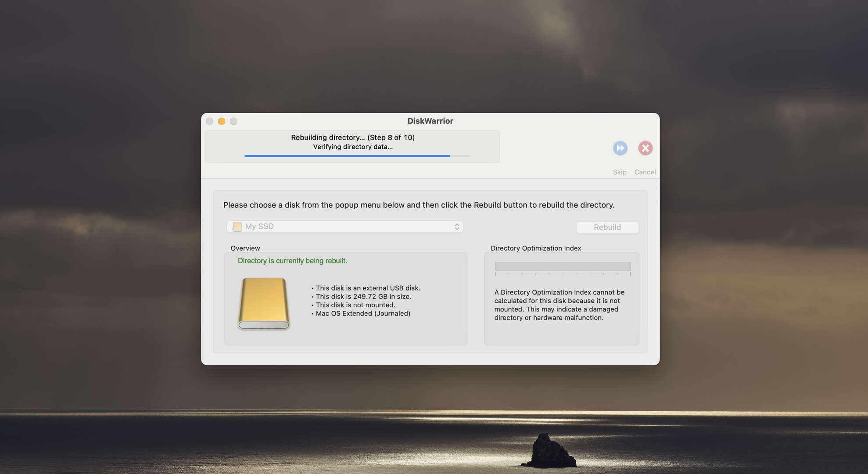868x474 pixels.
Task: Click the small disk icon beside My SSD
Action: coord(237,226)
